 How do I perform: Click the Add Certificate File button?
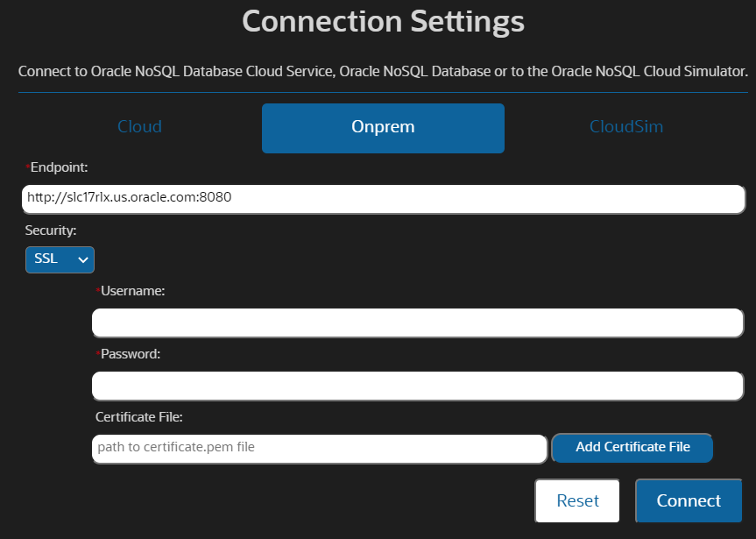632,448
